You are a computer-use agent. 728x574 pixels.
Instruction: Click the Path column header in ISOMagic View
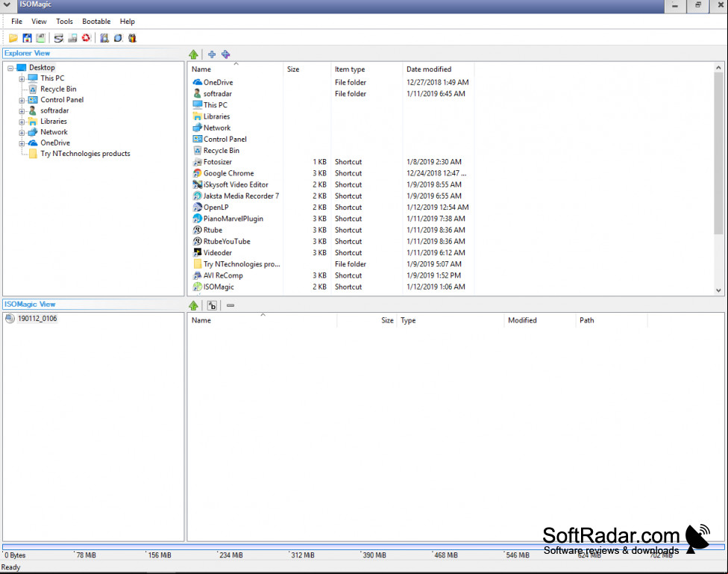coord(612,320)
